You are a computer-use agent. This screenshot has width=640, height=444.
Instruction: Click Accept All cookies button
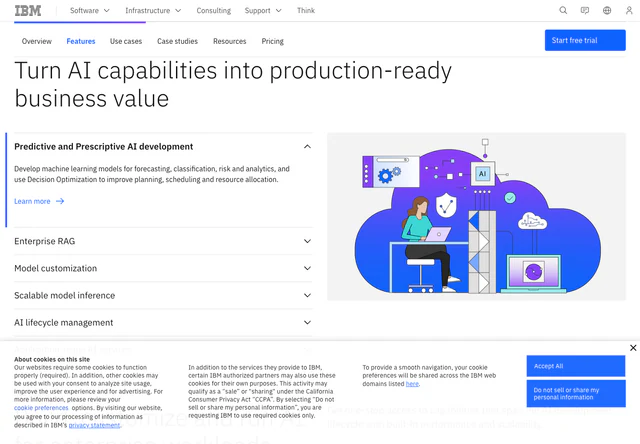pyautogui.click(x=576, y=366)
